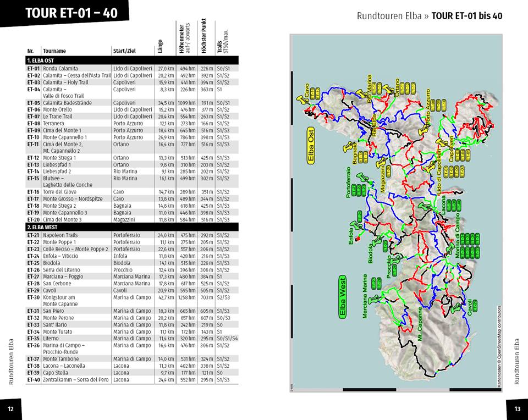Viewport: 528px width, 420px height.
Task: Select the "Napoleon Trails" tour name
Action: click(60, 235)
